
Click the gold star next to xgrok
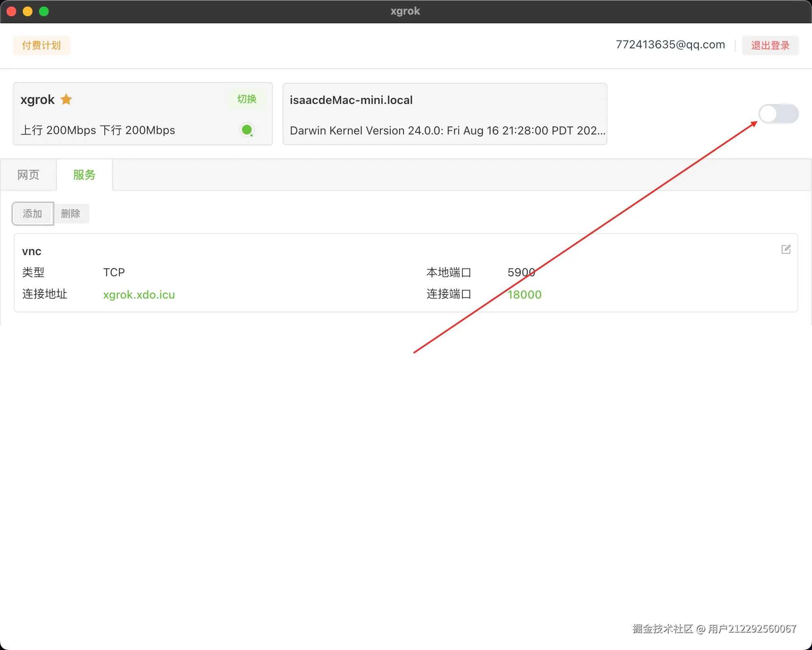pos(66,100)
